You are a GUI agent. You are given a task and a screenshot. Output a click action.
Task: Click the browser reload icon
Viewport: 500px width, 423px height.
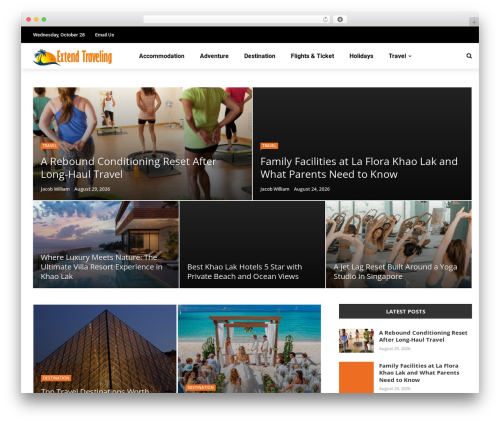click(x=325, y=20)
